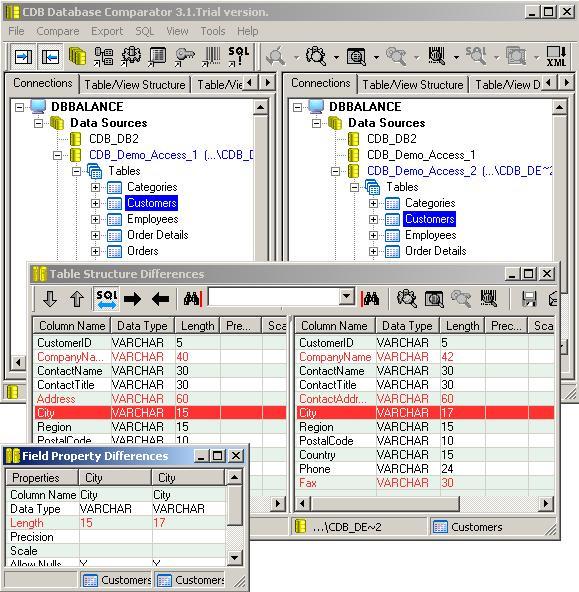Click the right grid horizontal scrollbar thumb
Screen dimensions: 579x592
385,503
